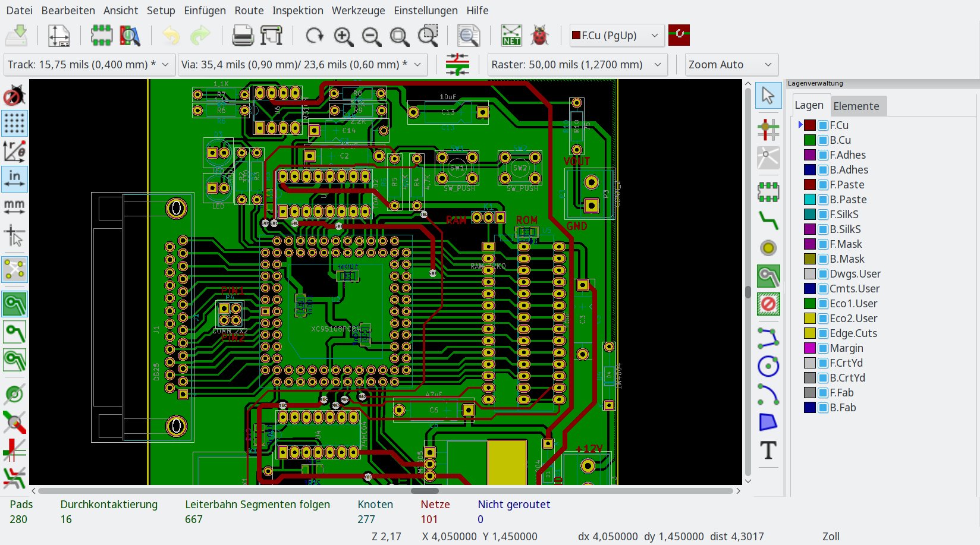Select the Add Keepout Area tool

pyautogui.click(x=768, y=303)
